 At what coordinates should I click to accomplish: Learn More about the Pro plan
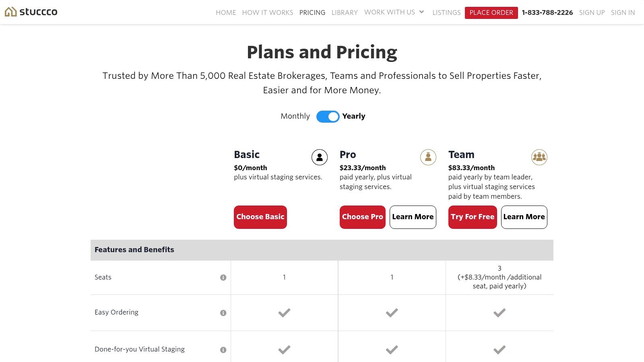(x=413, y=217)
